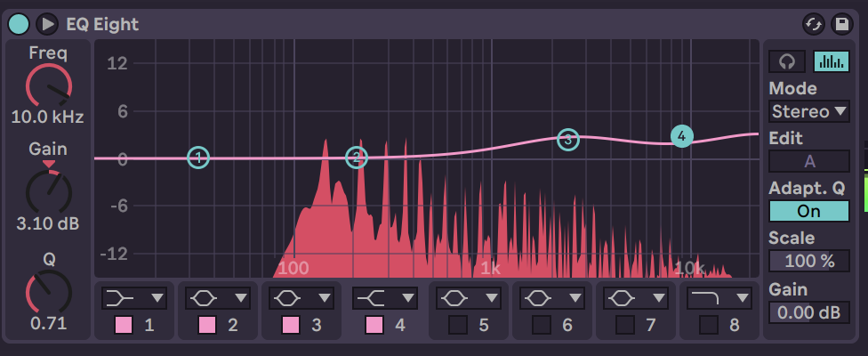Click the Hot-Swap Presets icon
This screenshot has width=868, height=356.
pyautogui.click(x=814, y=24)
